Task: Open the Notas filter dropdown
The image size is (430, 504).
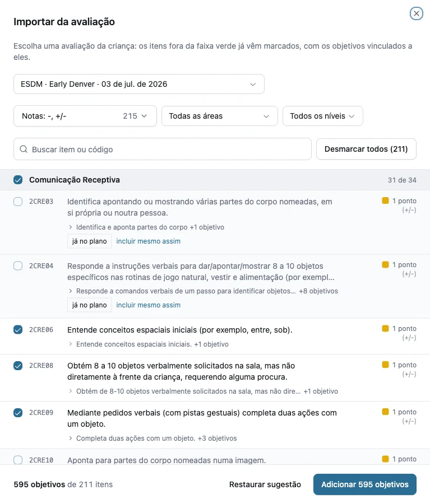Action: 85,116
